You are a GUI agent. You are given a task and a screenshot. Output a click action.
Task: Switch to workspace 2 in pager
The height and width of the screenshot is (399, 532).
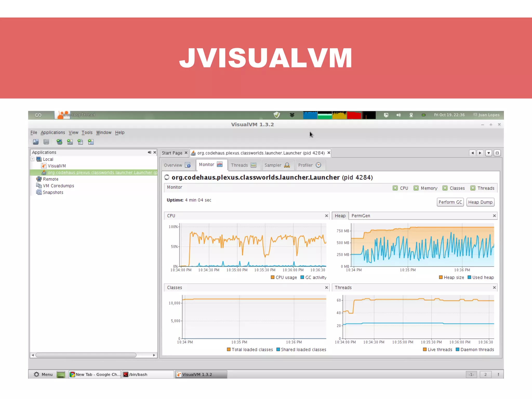[486, 374]
